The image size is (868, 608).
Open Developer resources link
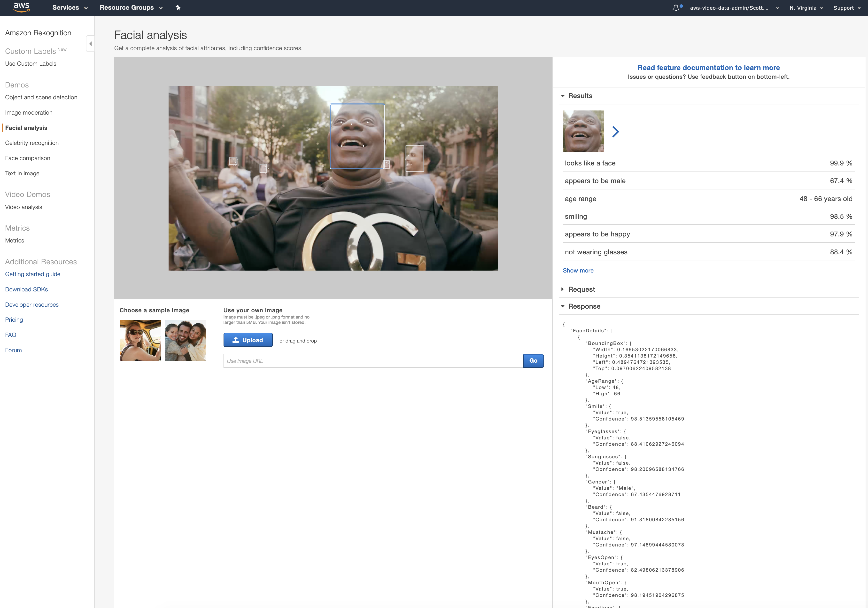pyautogui.click(x=32, y=305)
